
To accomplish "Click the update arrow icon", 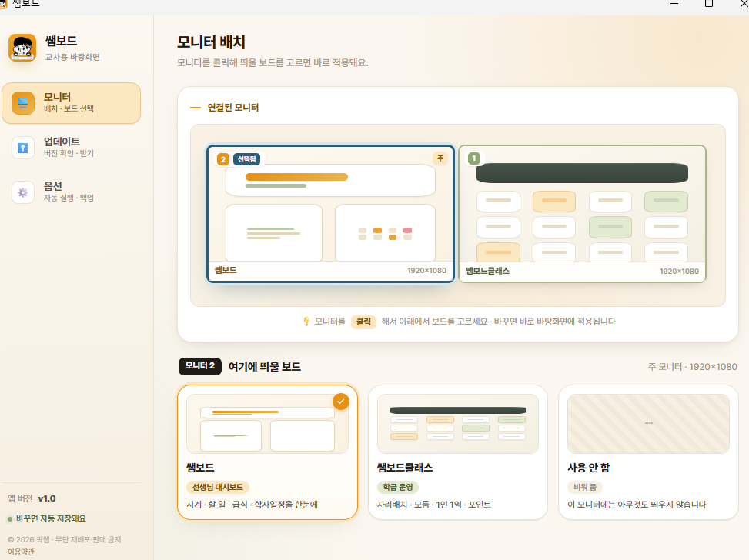I will tap(23, 148).
